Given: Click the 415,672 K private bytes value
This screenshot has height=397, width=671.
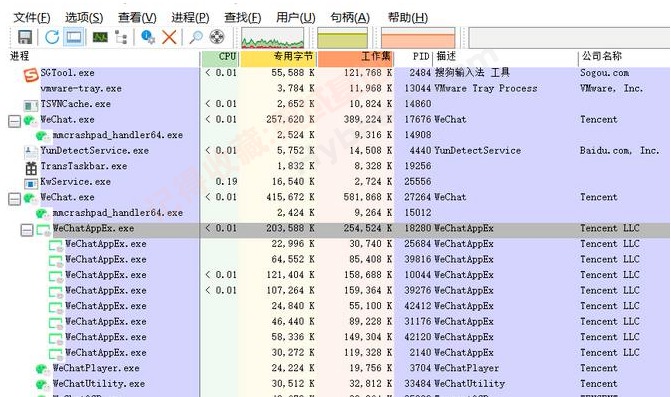Looking at the screenshot, I should coord(291,197).
